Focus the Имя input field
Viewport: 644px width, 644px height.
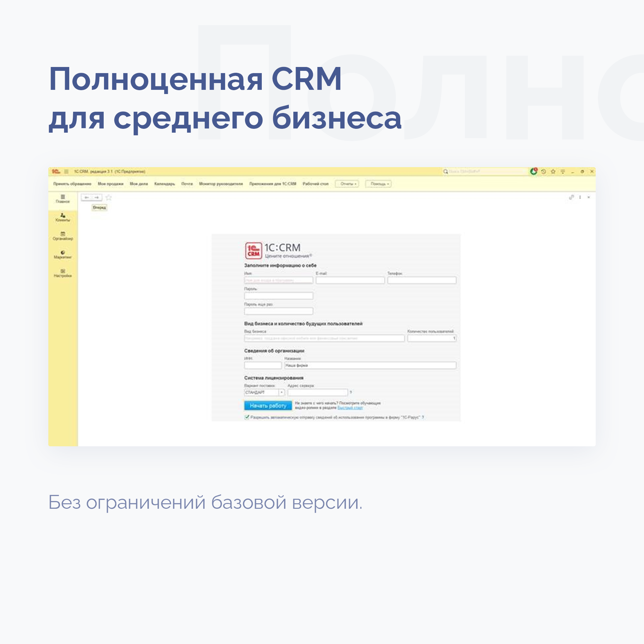[x=279, y=281]
